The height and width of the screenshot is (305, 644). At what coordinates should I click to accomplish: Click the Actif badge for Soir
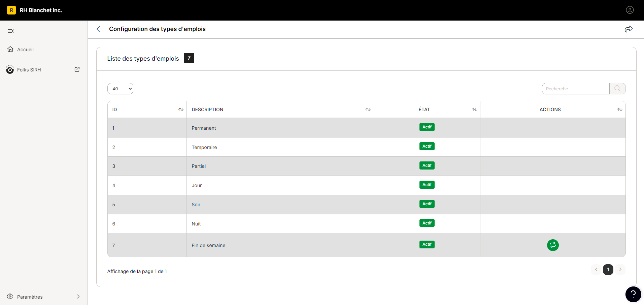coord(427,204)
